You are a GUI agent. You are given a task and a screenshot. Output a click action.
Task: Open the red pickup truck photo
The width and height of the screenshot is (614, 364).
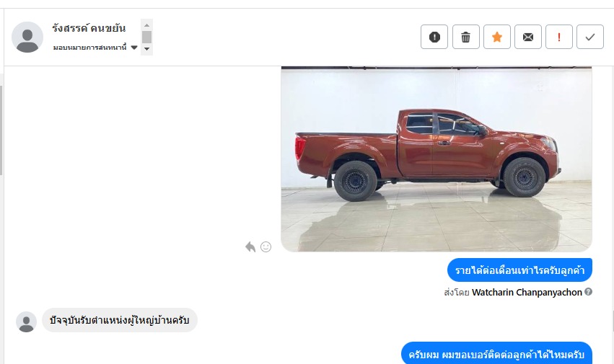tap(437, 159)
